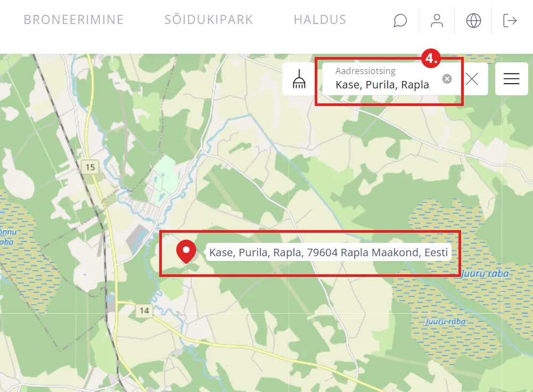Click the broom clear-map icon

click(x=299, y=79)
